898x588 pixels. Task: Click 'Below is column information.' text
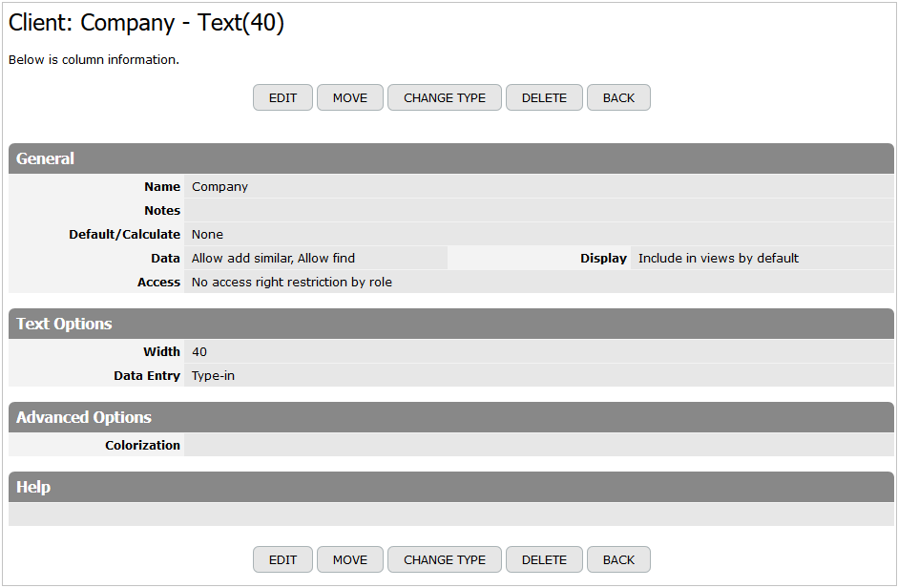point(94,59)
